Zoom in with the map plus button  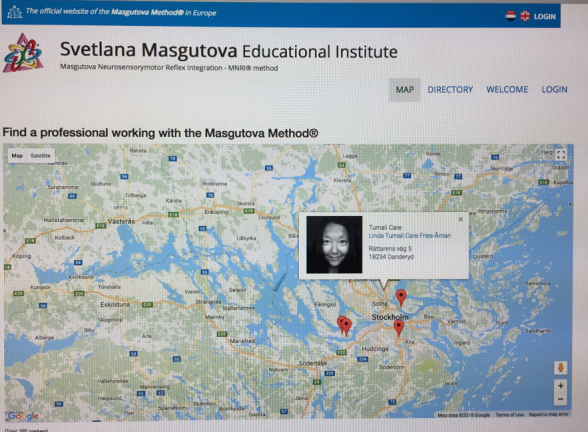point(561,386)
